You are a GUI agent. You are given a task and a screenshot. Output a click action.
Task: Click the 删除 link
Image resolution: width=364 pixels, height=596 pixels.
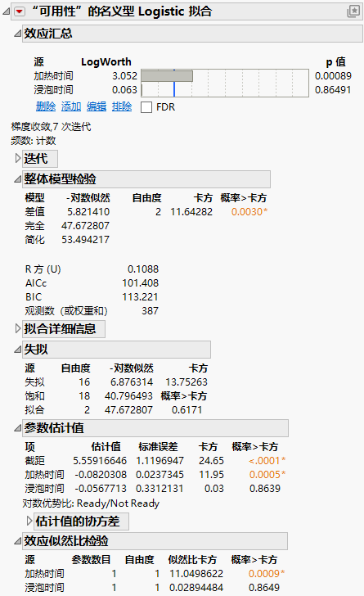tap(46, 106)
